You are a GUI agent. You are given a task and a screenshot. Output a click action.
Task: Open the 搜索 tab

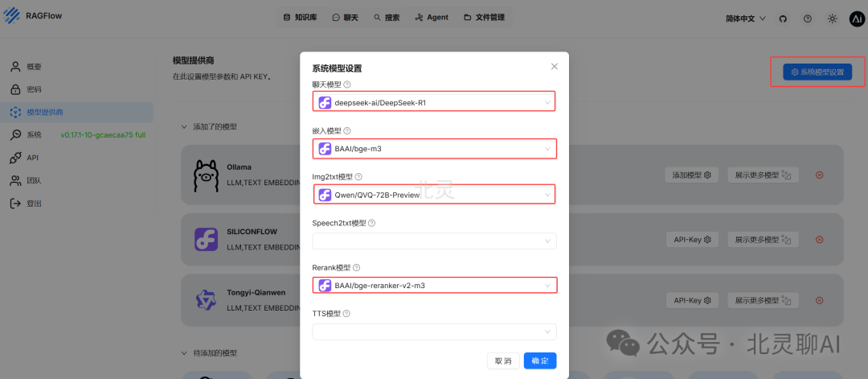coord(387,18)
